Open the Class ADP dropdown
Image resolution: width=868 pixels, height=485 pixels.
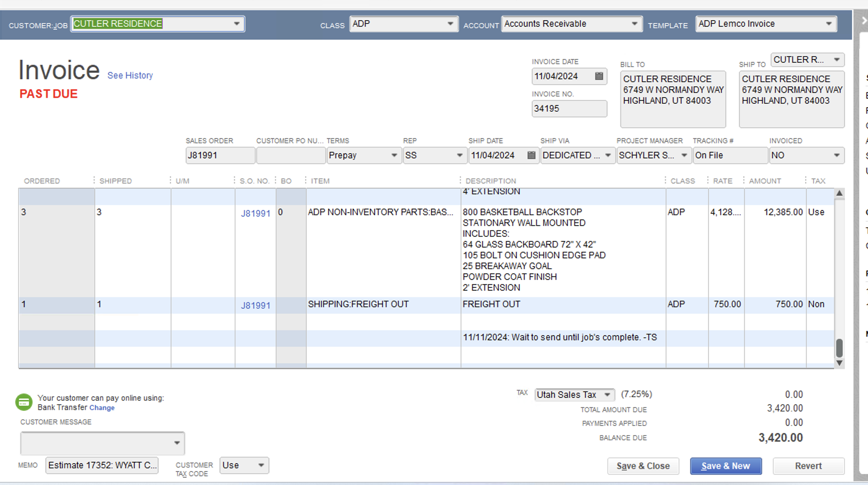(450, 24)
